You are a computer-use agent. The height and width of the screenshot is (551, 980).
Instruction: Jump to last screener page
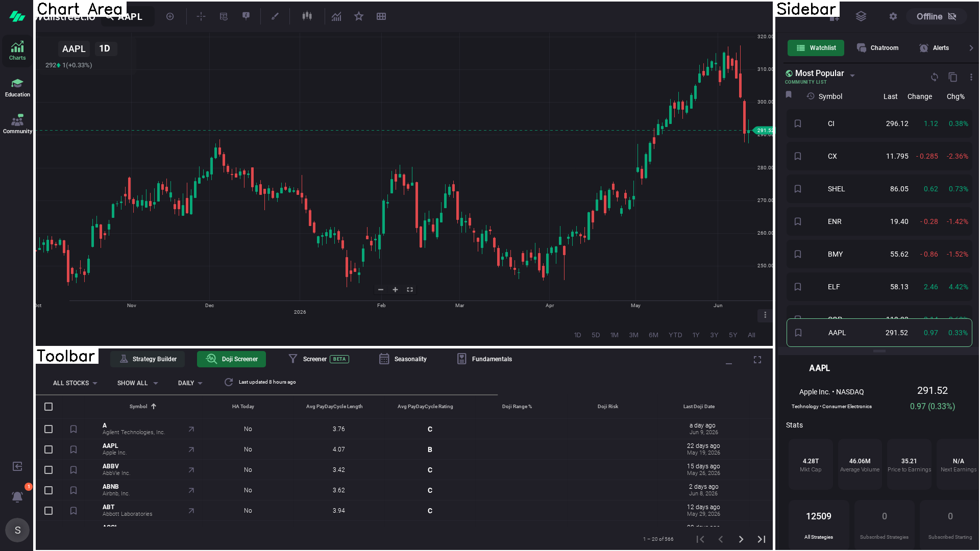762,539
